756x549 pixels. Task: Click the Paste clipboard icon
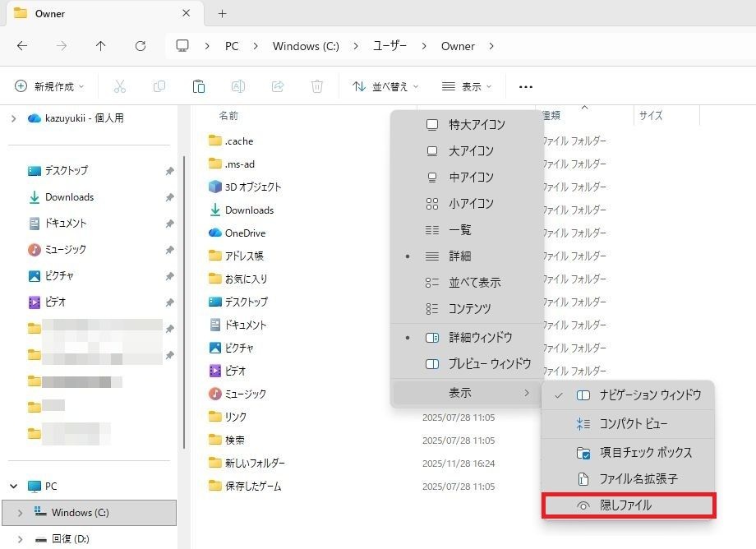(198, 86)
